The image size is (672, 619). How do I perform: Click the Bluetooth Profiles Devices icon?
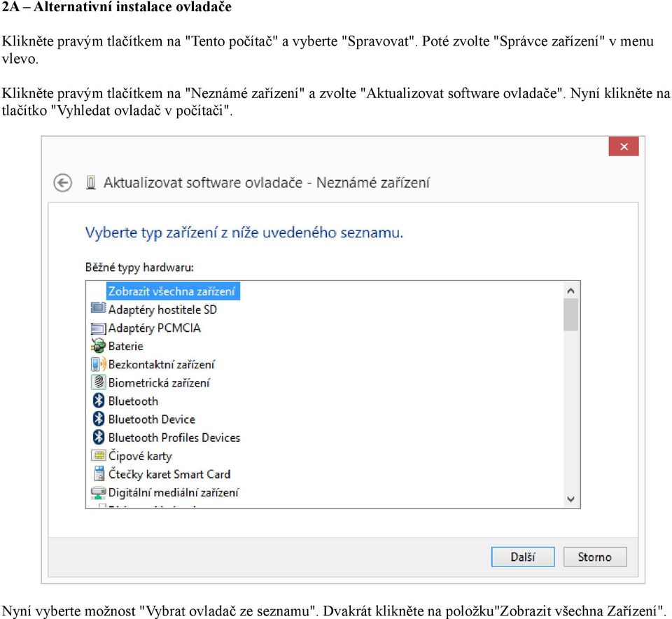tap(99, 437)
